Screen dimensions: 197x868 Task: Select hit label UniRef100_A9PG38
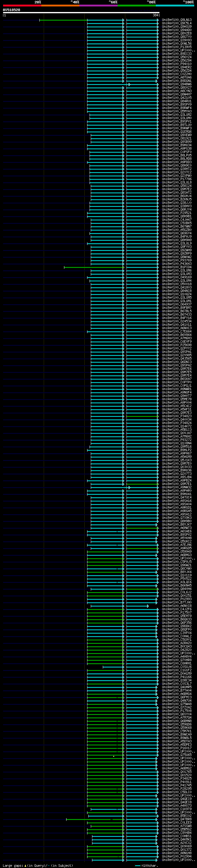pos(176,149)
